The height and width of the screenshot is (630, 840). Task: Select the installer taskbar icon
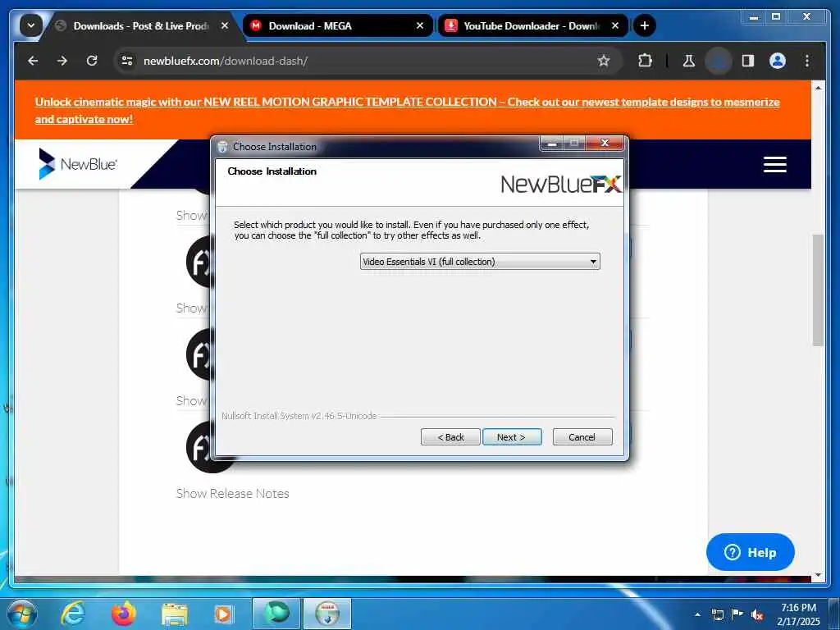tap(327, 614)
